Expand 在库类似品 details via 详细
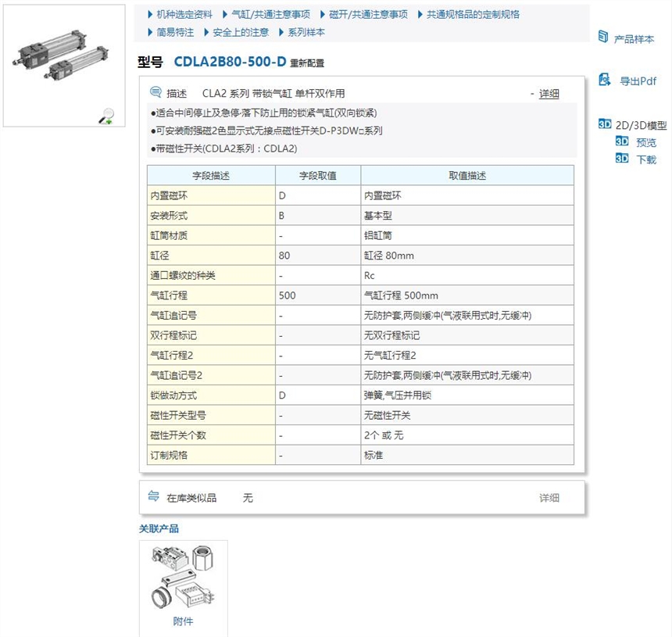 (549, 498)
